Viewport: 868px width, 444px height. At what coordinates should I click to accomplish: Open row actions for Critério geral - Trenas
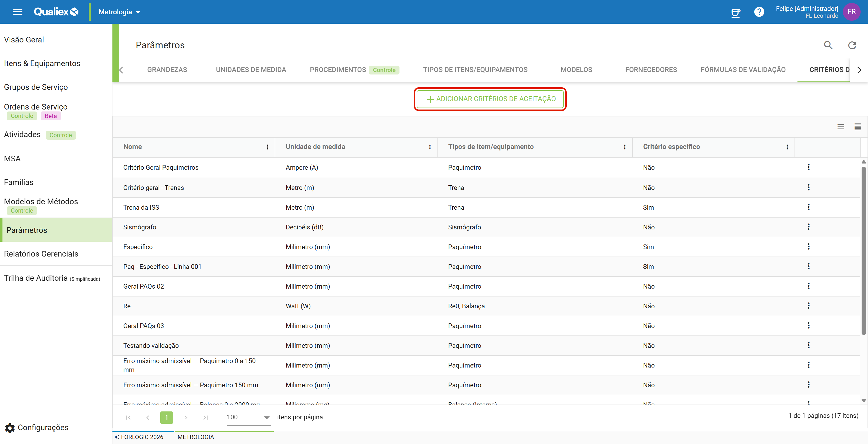pyautogui.click(x=808, y=187)
